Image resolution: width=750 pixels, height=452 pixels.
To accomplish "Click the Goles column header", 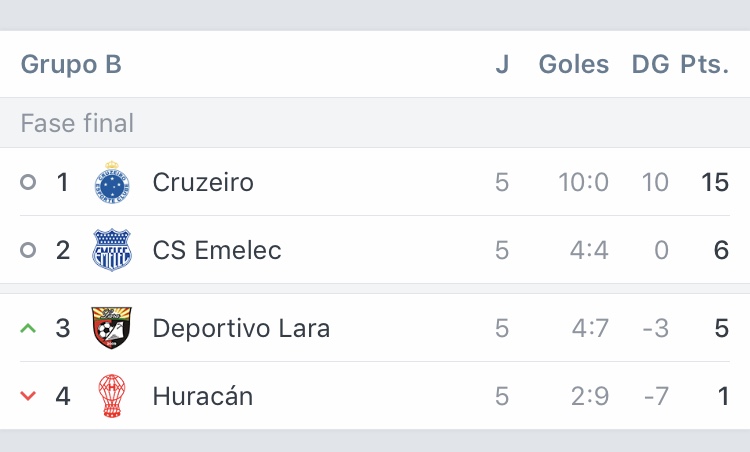I will click(574, 65).
